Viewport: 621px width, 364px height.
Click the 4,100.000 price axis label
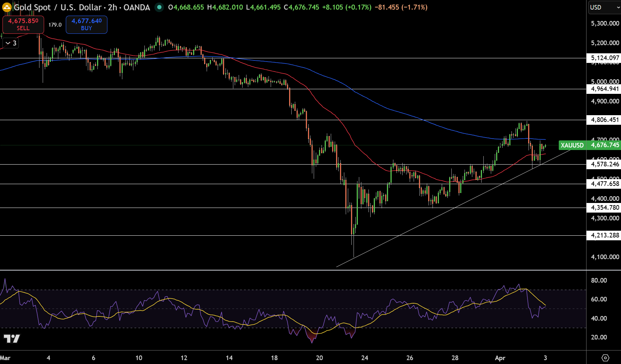[x=605, y=257]
